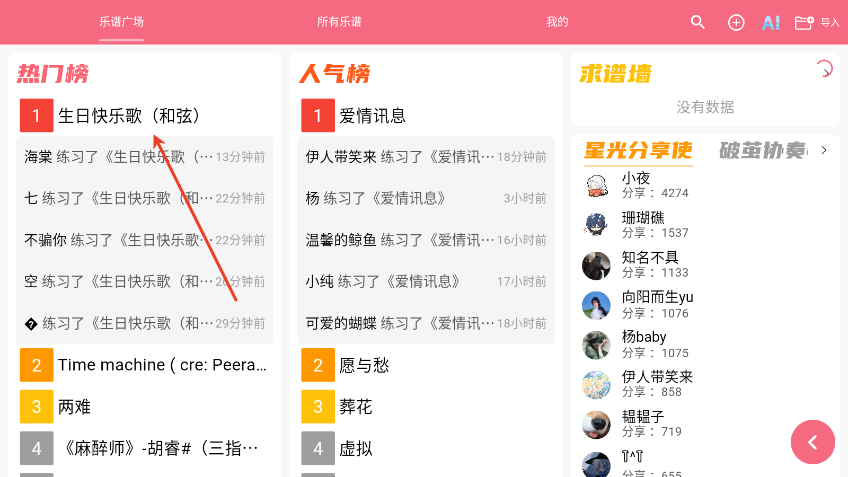Open 海棠's practice record entry
Viewport: 848px width, 477px height.
tap(145, 157)
